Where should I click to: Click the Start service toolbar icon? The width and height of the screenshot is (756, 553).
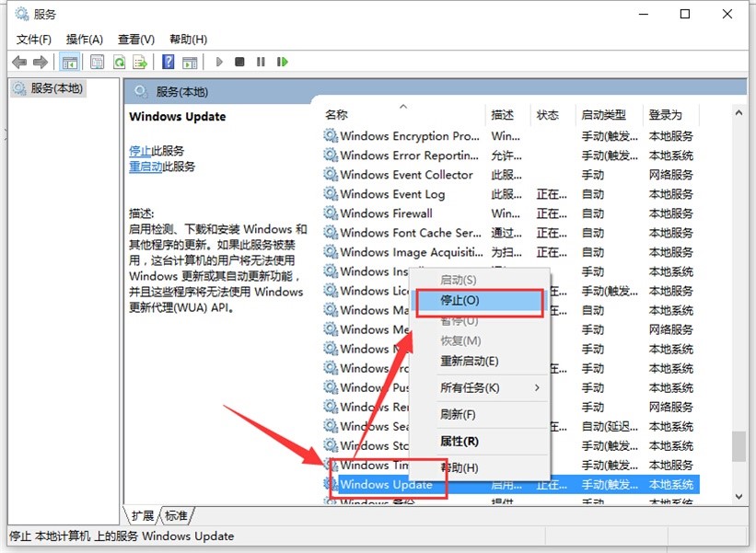[x=218, y=62]
